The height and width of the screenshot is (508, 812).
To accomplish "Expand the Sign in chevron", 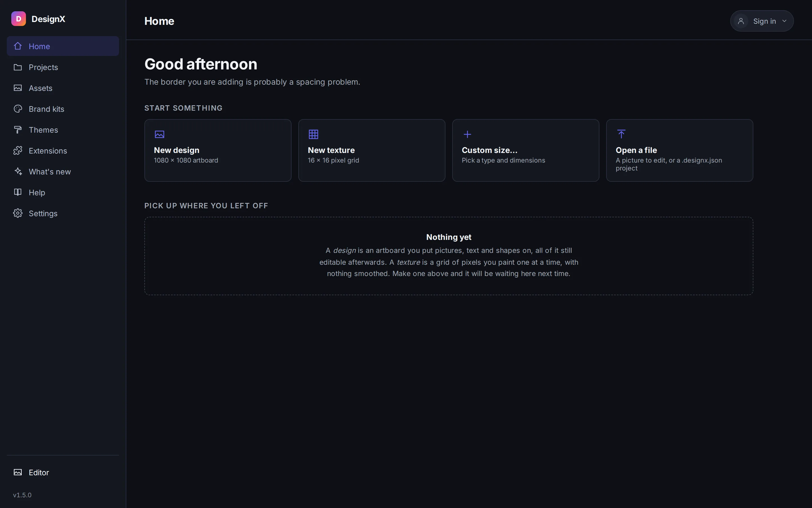I will point(784,21).
